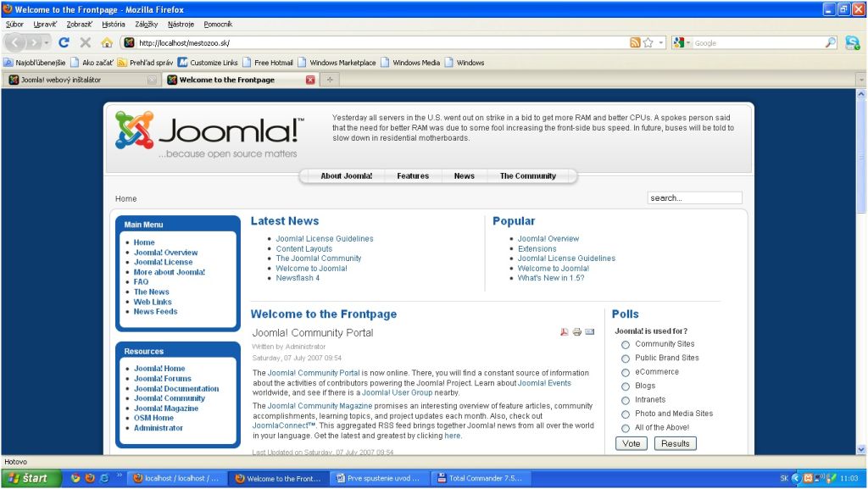Reload the page with the refresh icon

point(64,42)
